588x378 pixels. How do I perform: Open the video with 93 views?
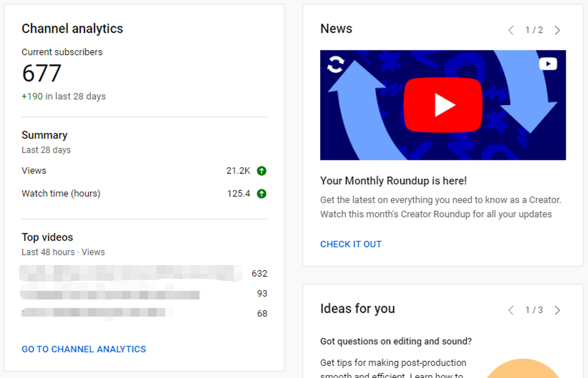[x=110, y=294]
